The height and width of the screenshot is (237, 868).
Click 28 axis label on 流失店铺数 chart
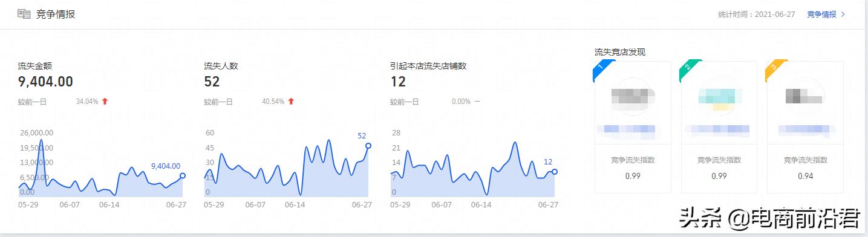point(396,133)
